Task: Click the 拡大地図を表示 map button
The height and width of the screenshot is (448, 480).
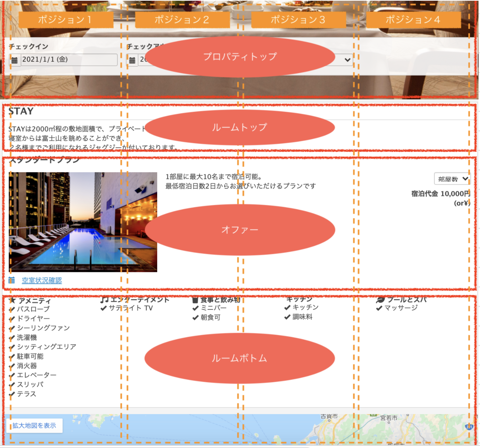Action: tap(34, 426)
